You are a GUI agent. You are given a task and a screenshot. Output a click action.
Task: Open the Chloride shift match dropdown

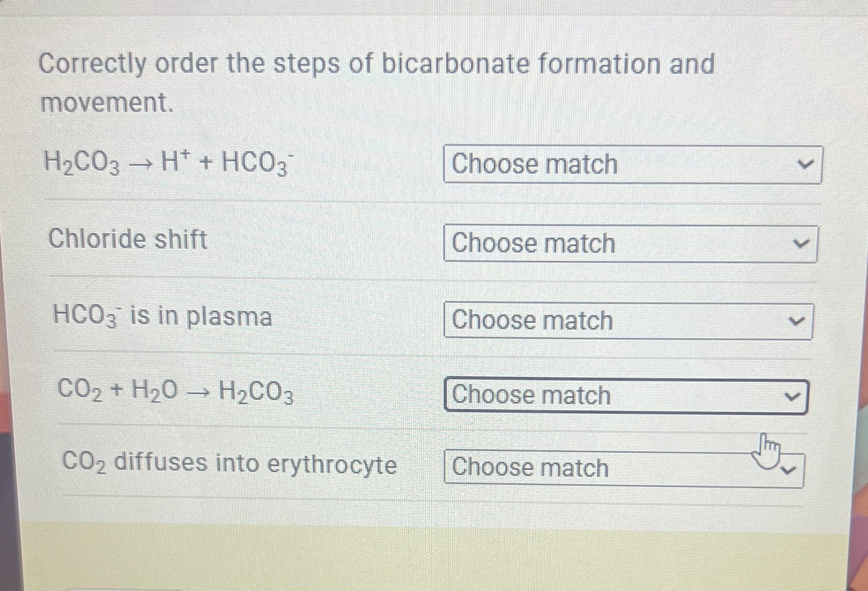pos(631,244)
